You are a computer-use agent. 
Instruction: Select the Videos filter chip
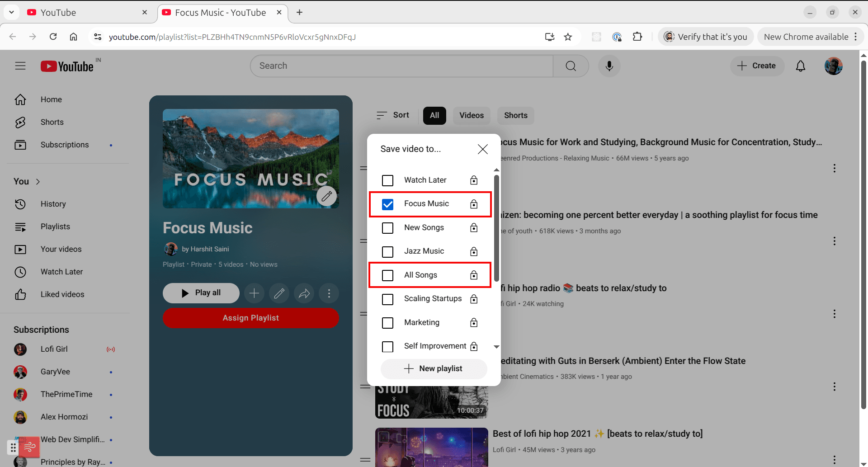tap(472, 115)
